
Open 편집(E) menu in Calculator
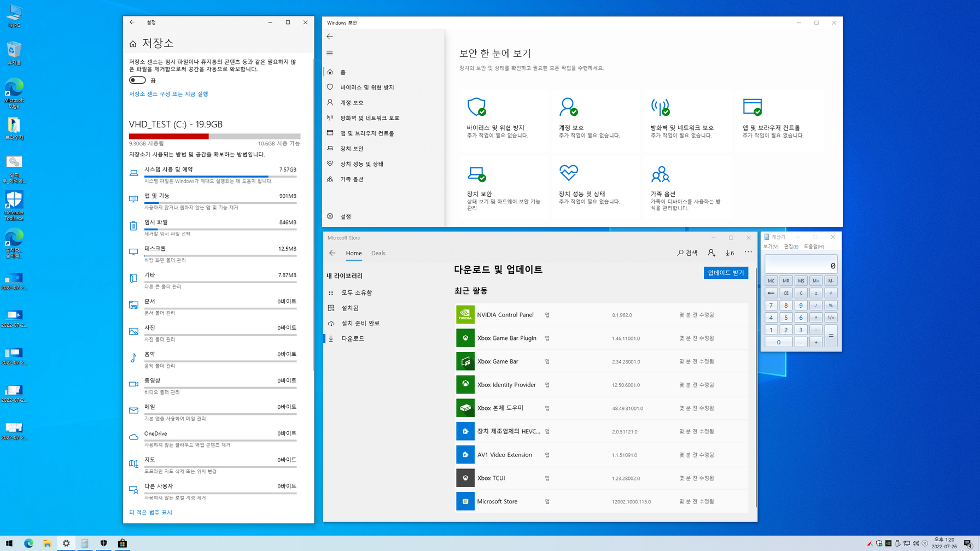[791, 247]
